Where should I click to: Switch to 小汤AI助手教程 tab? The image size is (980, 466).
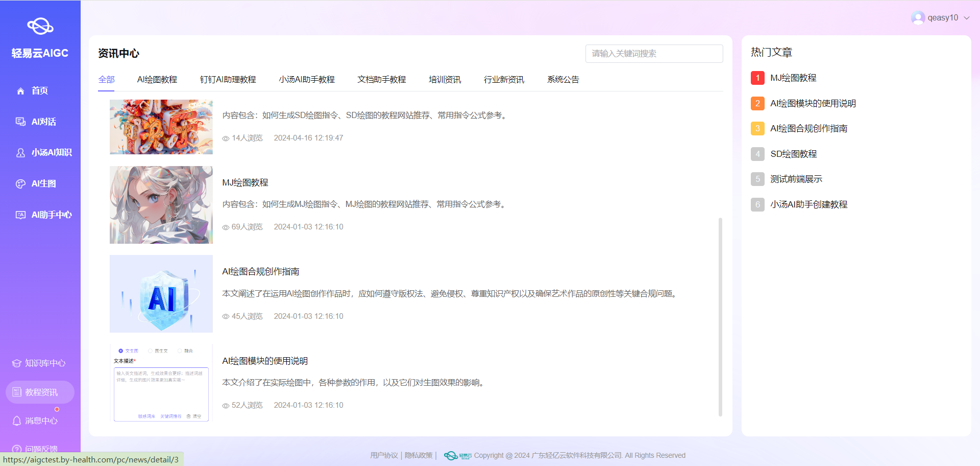click(307, 80)
